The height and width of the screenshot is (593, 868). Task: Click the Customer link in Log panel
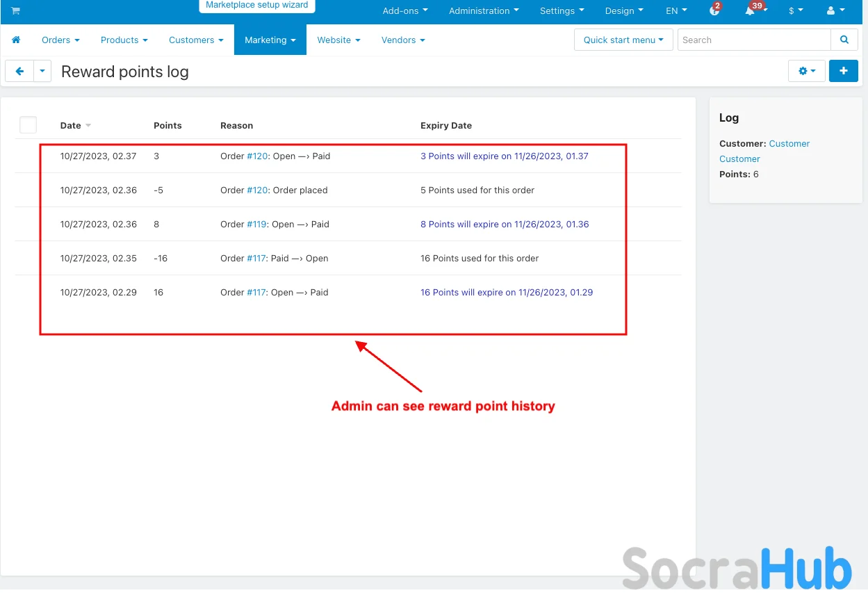pos(789,144)
